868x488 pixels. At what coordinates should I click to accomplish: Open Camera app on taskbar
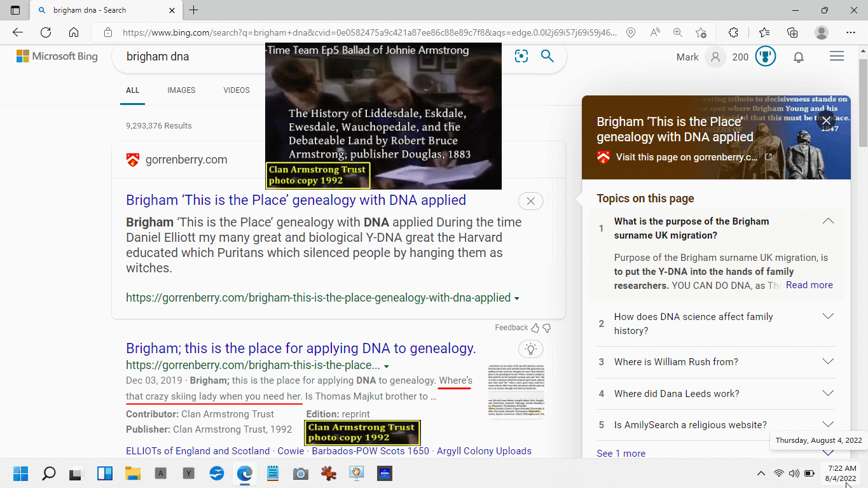(x=301, y=473)
